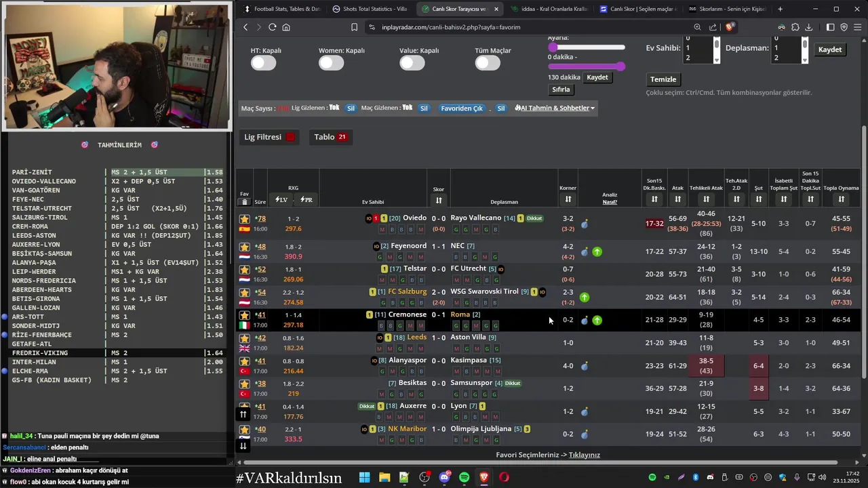This screenshot has width=868, height=488.
Task: Open the Lig Filtresi button
Action: (270, 137)
